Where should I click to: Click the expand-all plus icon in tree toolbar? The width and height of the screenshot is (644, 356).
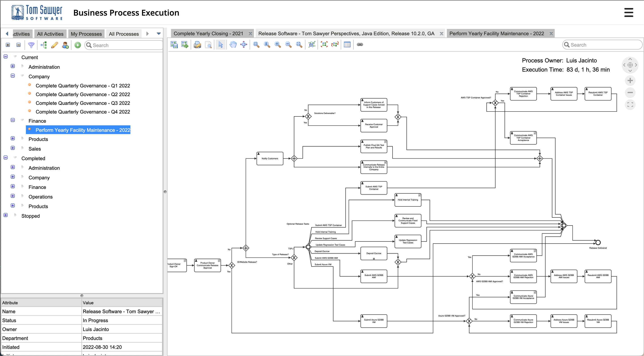pos(8,45)
